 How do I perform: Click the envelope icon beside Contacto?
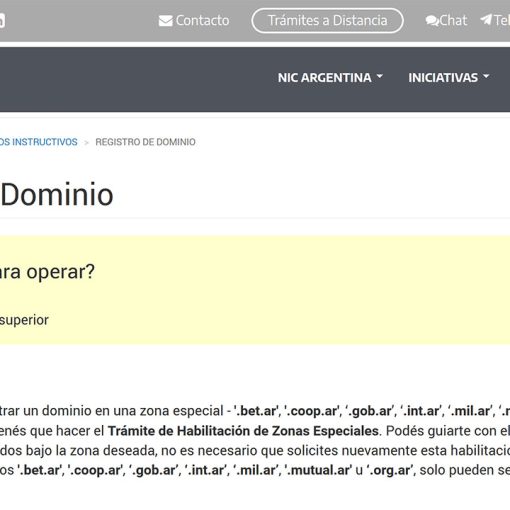[x=166, y=21]
